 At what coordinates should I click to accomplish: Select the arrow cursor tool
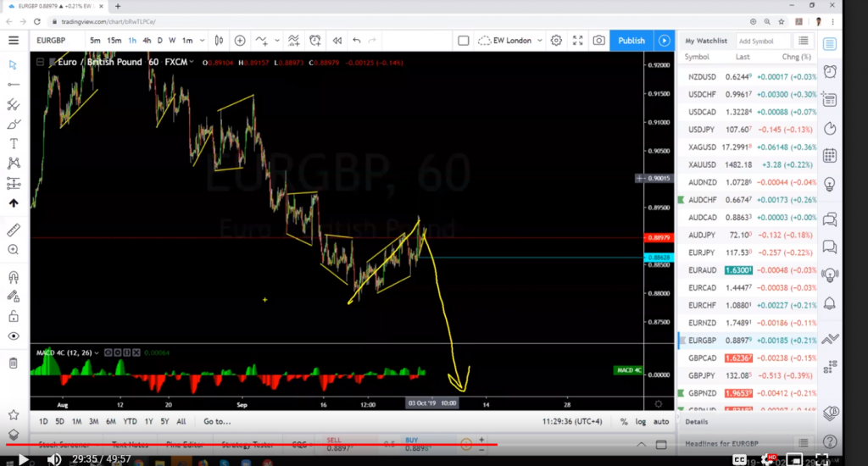coord(14,64)
